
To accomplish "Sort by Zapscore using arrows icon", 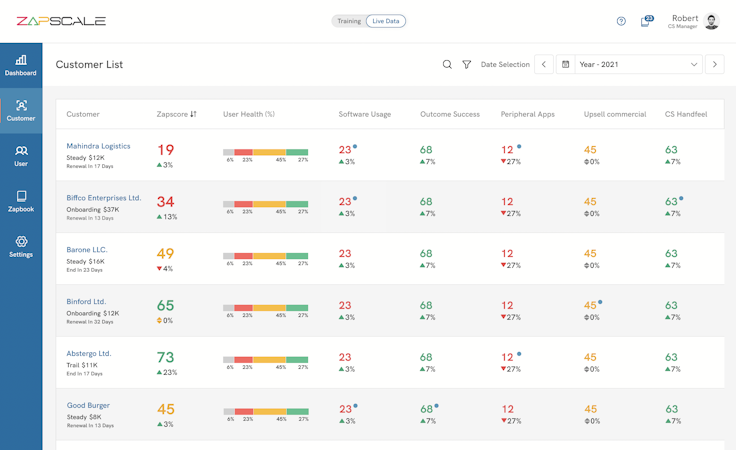I will click(193, 114).
